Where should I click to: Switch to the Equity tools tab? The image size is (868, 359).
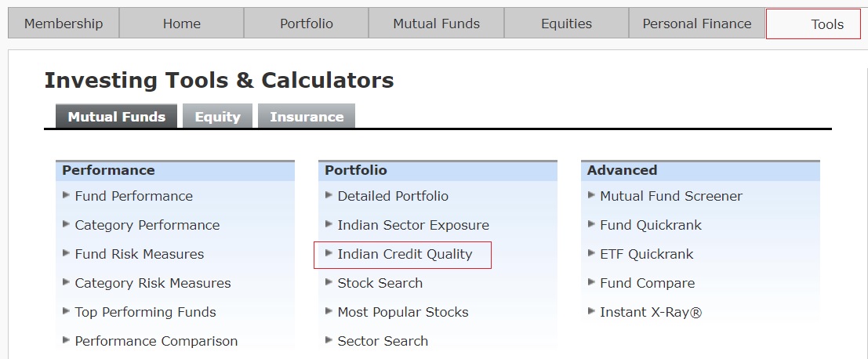[217, 117]
